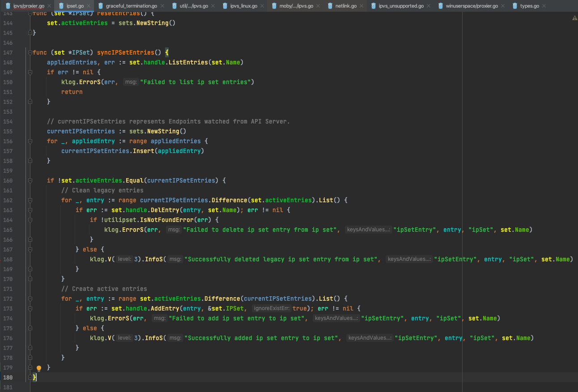578x392 pixels.
Task: Collapse the active entries for loop at line 172
Action: point(30,298)
